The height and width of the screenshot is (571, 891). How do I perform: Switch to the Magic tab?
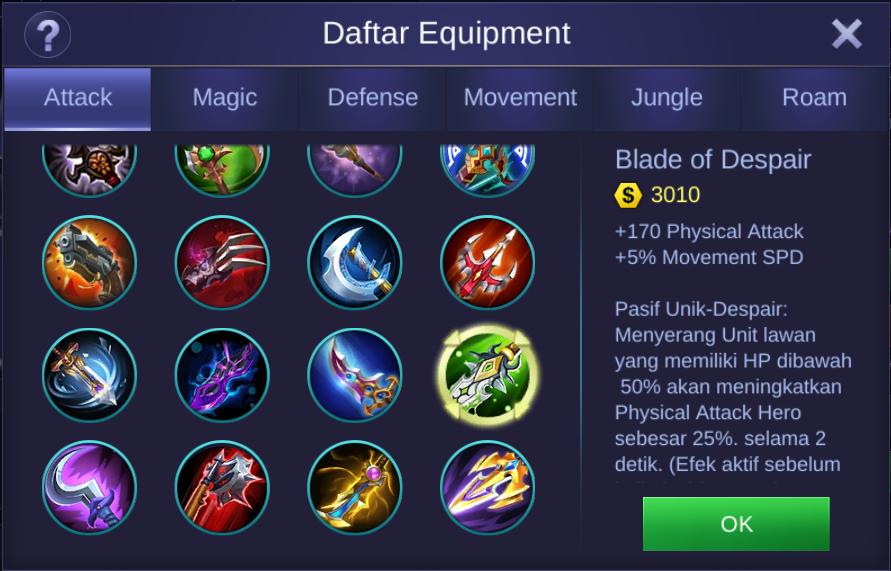[x=225, y=99]
